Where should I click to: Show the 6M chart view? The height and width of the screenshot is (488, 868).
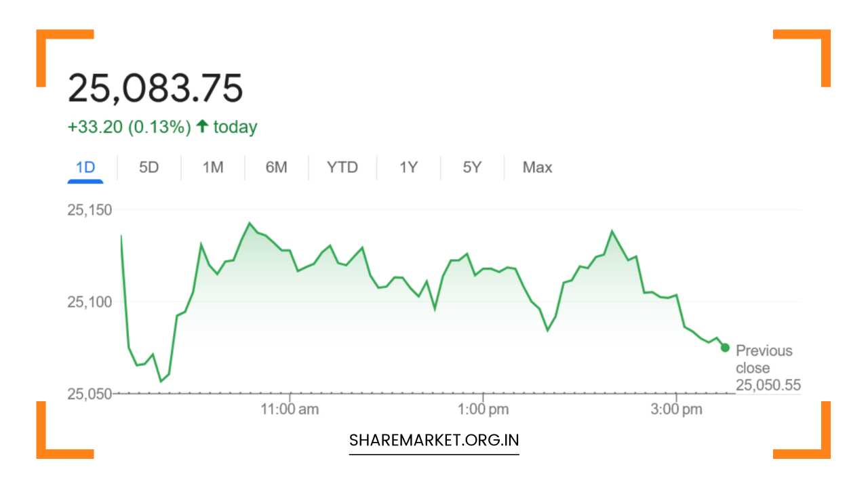pos(276,167)
